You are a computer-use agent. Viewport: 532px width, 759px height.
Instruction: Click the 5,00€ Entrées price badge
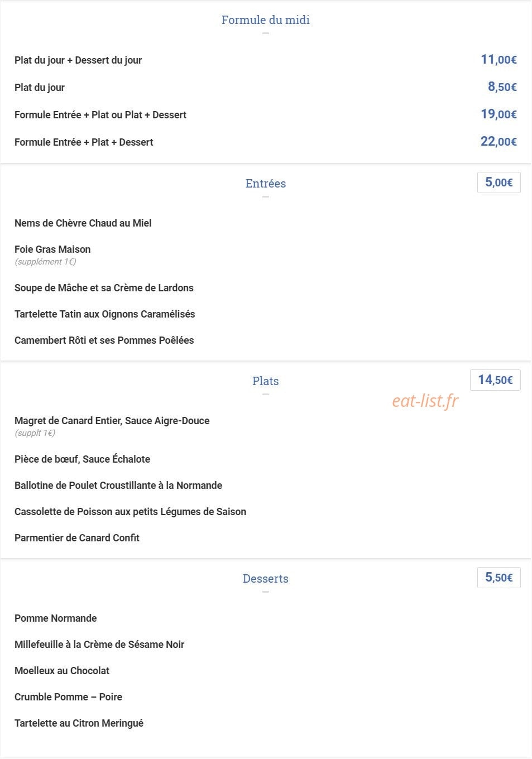point(499,182)
